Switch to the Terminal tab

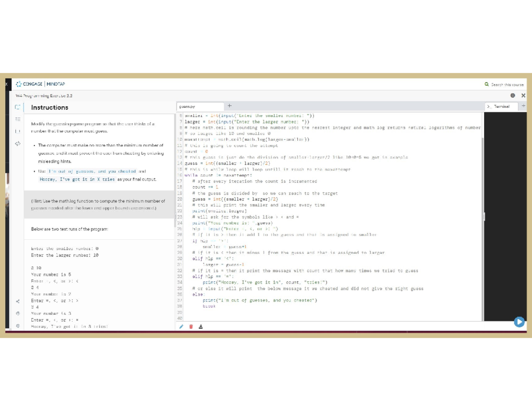click(x=501, y=106)
